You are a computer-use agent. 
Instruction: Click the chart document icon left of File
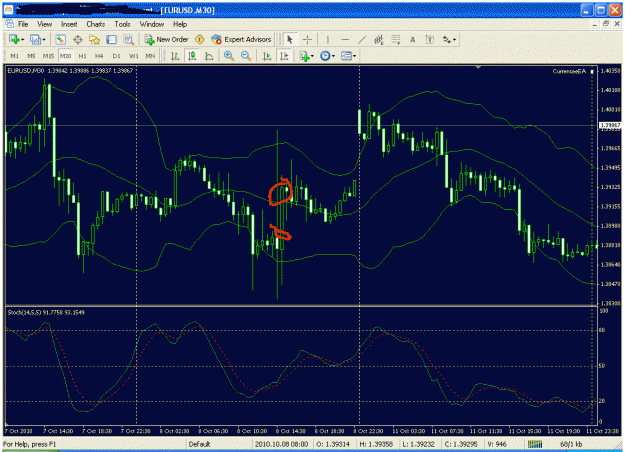click(9, 24)
